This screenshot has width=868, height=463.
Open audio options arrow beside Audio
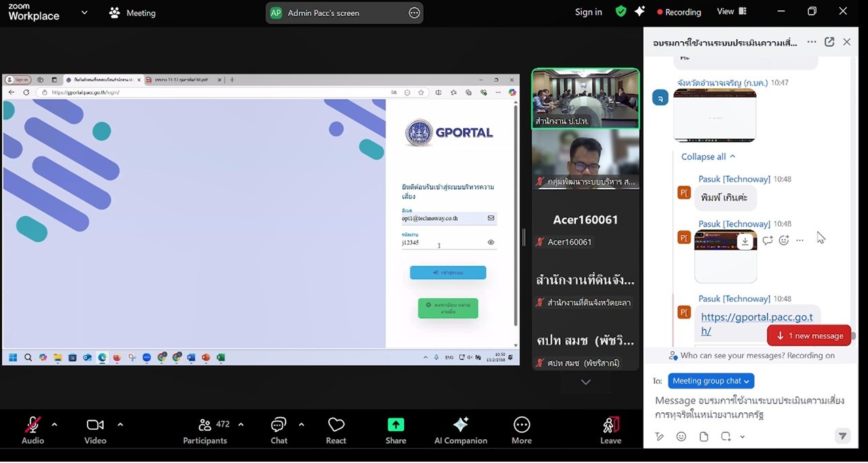click(x=54, y=425)
